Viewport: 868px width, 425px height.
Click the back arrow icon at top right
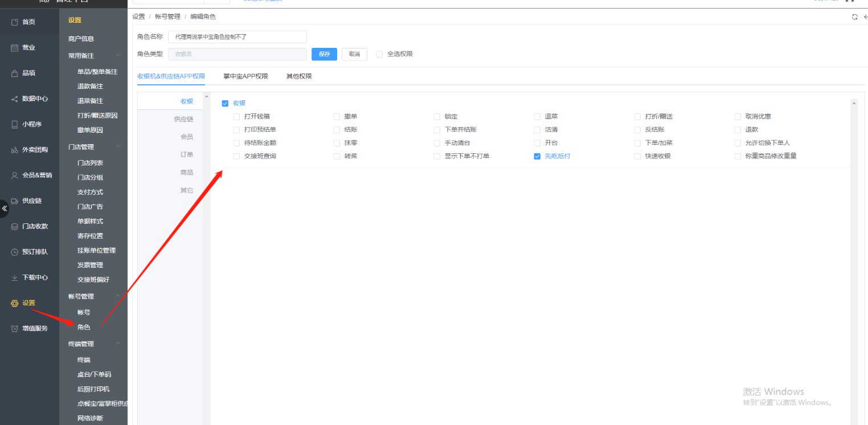pyautogui.click(x=865, y=17)
